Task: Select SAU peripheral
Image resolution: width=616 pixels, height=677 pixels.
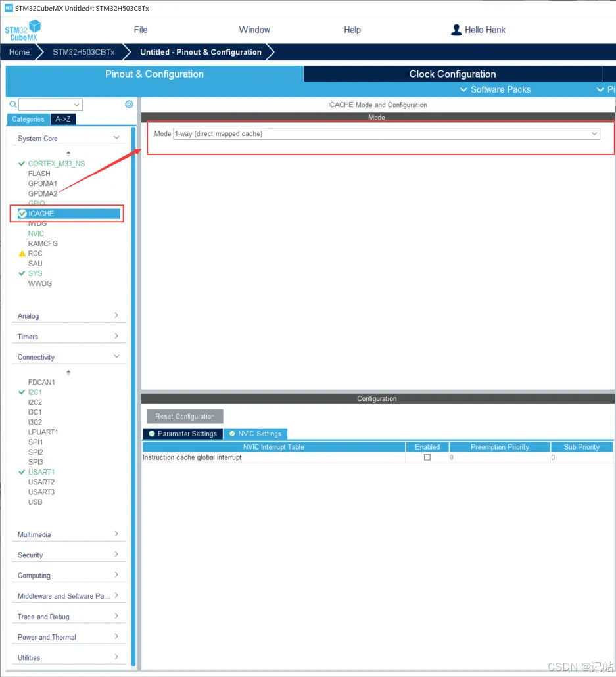Action: pos(35,264)
